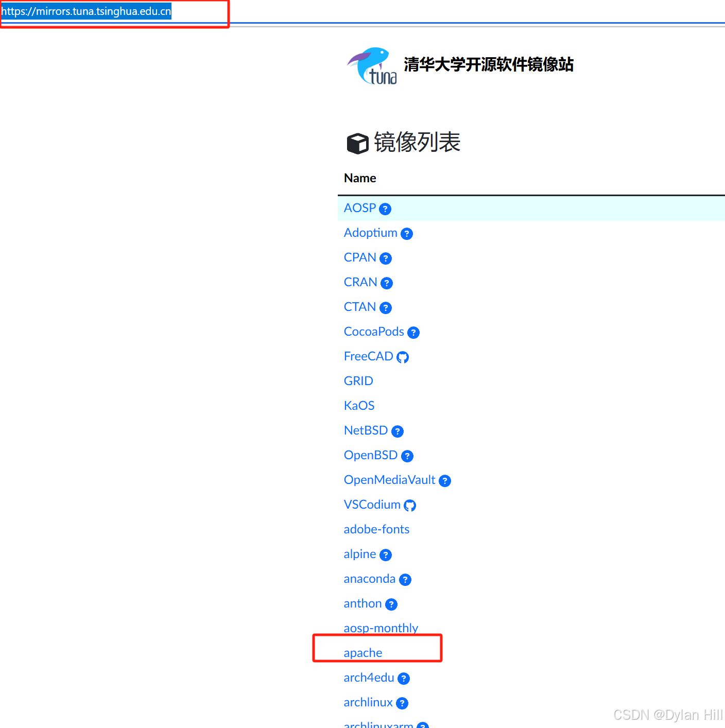Viewport: 725px width, 728px height.
Task: Show help for the alpine mirror
Action: pos(386,555)
